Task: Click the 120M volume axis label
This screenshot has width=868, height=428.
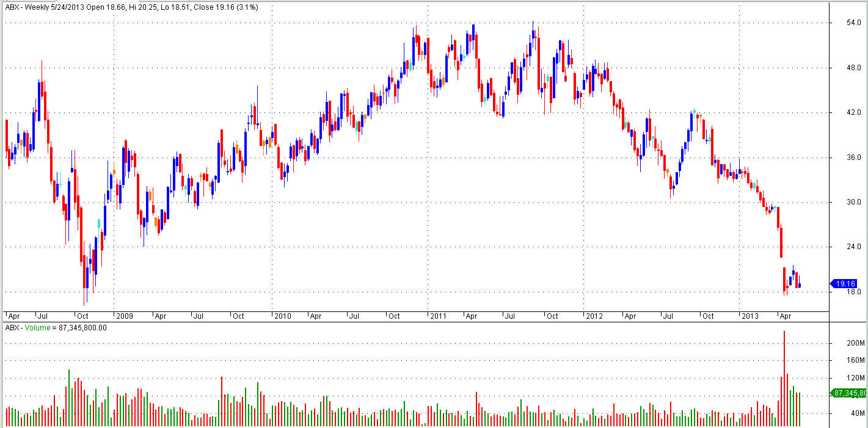Action: 855,378
